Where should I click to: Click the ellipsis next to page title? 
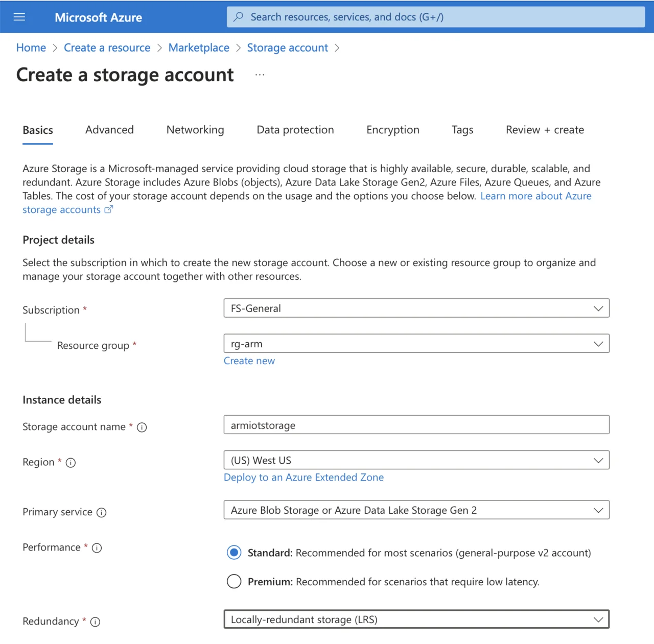click(x=260, y=75)
